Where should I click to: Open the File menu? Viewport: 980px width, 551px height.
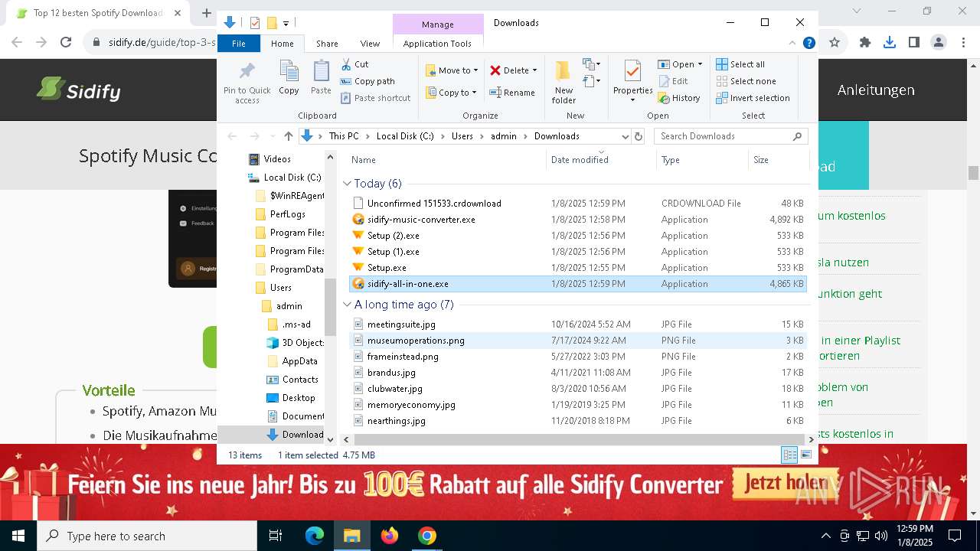click(x=239, y=44)
